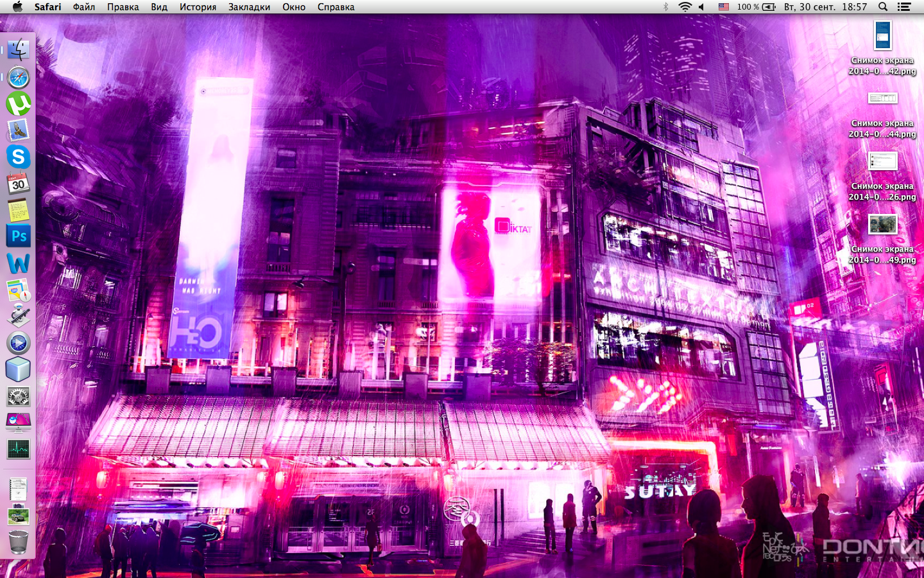The width and height of the screenshot is (924, 578).
Task: Open Finder from the dock
Action: point(18,50)
